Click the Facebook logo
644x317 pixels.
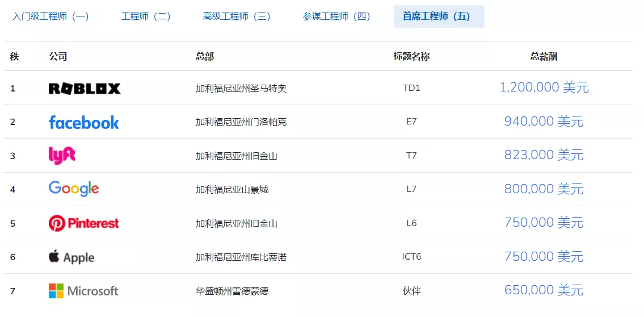[x=84, y=122]
